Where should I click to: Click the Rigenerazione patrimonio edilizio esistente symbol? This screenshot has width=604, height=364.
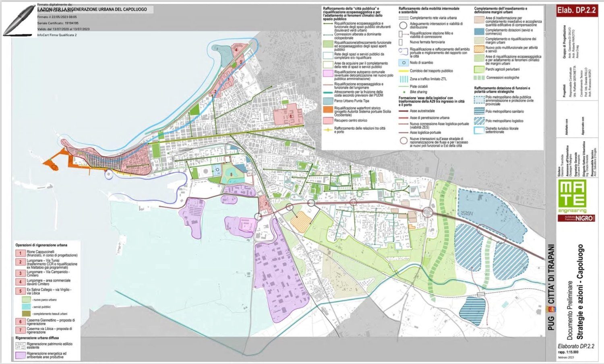tap(21, 345)
